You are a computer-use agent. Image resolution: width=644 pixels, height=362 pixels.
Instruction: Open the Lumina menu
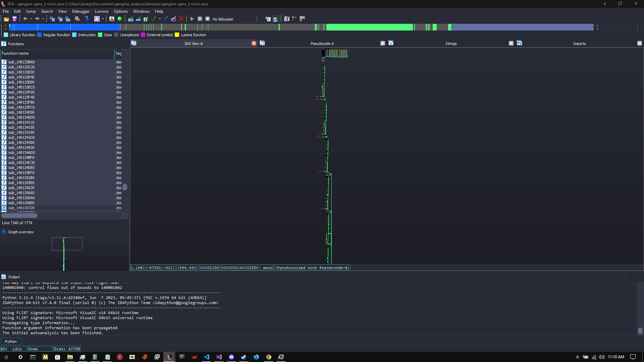(x=101, y=11)
